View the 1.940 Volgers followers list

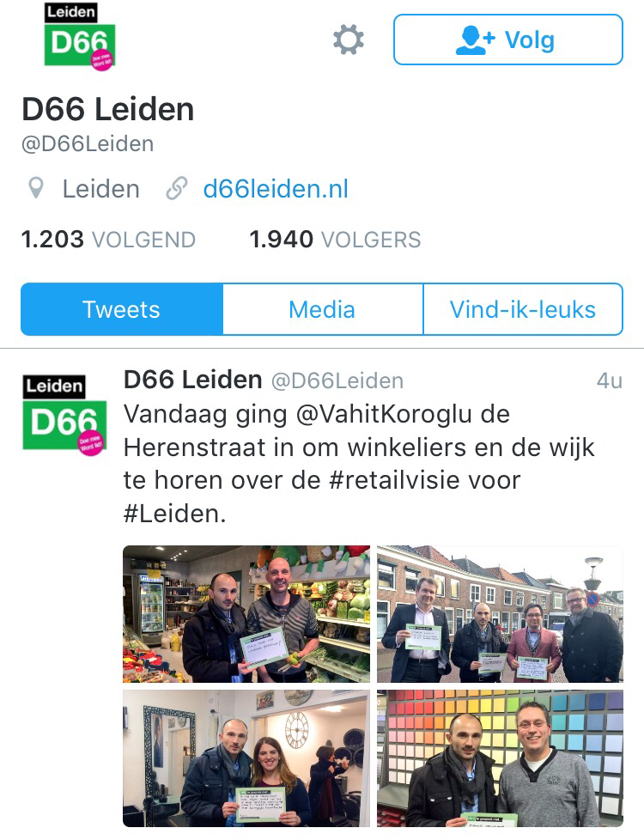[335, 240]
